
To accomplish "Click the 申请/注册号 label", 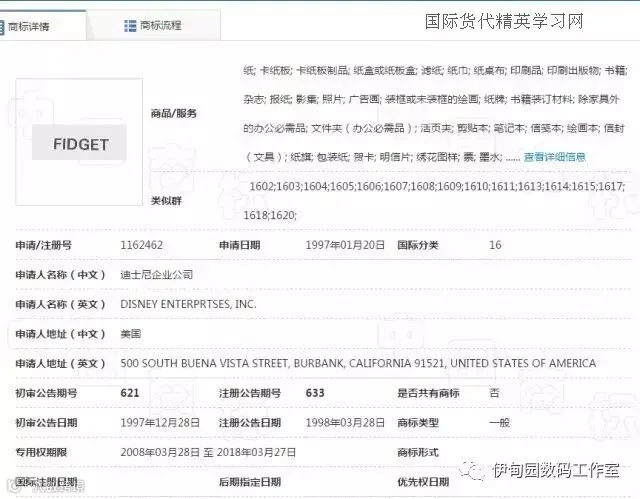I will (43, 245).
